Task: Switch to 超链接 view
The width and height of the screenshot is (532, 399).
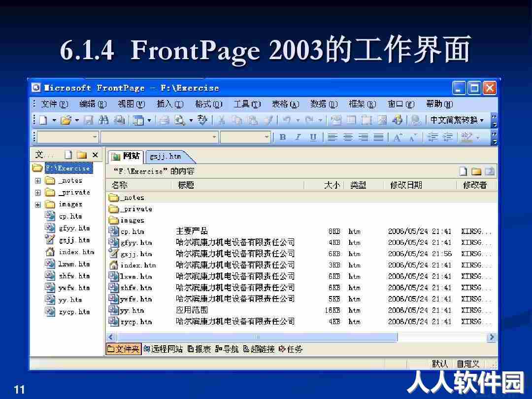Action: pos(259,349)
